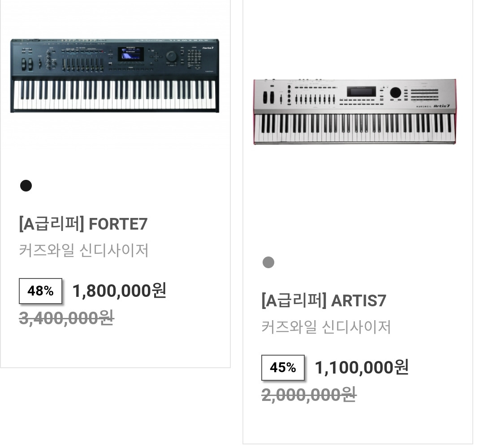This screenshot has height=448, width=484.
Task: Click the 45% discount badge
Action: (283, 367)
